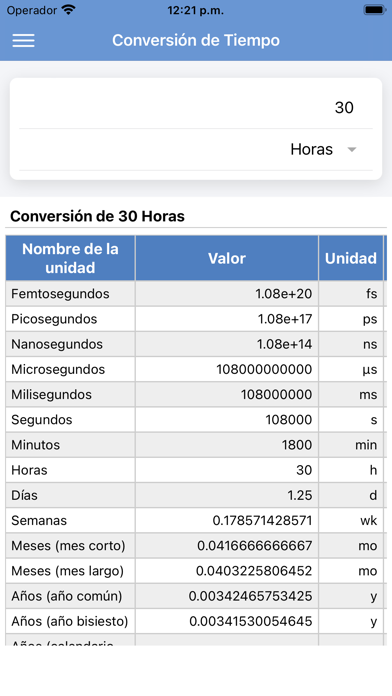
Task: Select the value 1.08e+20
Action: [283, 294]
